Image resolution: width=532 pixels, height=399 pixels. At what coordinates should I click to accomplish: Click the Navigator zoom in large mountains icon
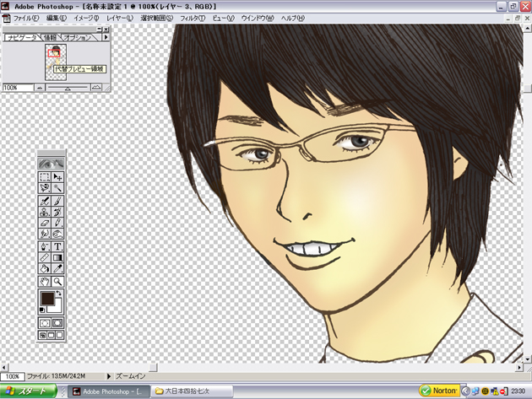point(96,88)
